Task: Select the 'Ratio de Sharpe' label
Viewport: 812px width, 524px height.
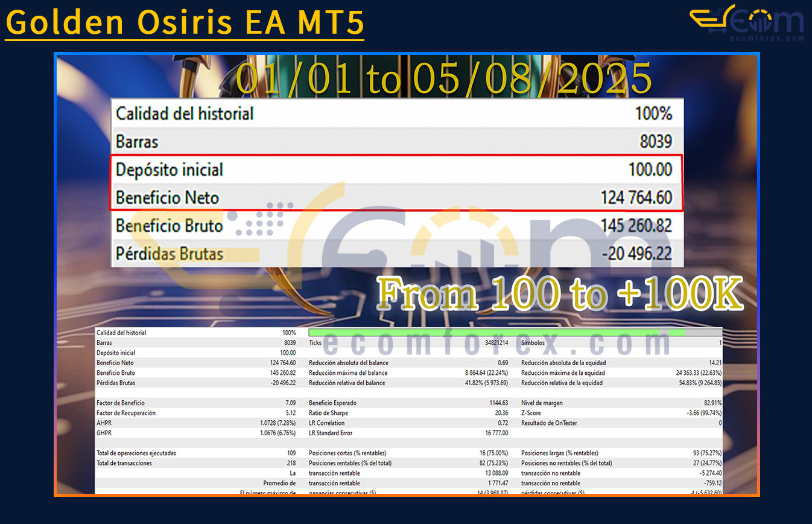Action: coord(328,413)
